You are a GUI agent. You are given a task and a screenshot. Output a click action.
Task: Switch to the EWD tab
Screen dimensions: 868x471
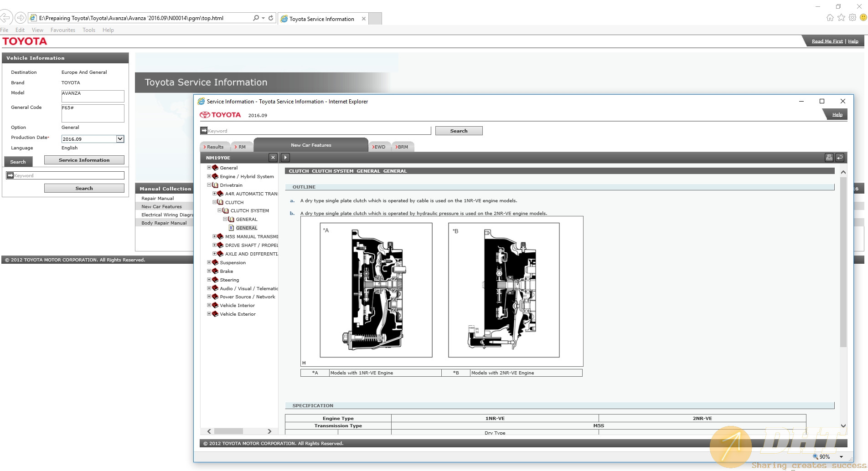[x=379, y=147]
